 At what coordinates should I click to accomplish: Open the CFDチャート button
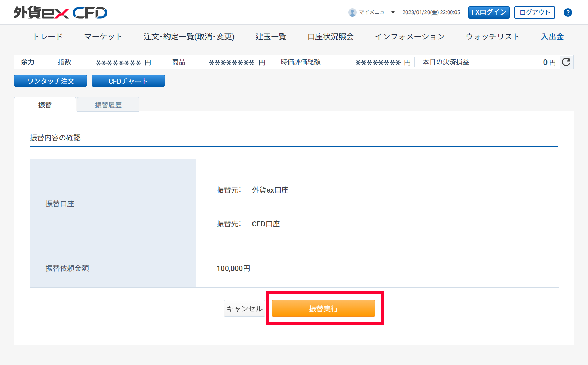point(128,81)
